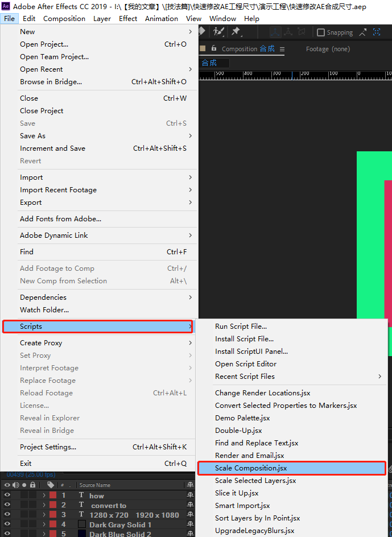Expand layer 3 '1280 x 720' properties
This screenshot has height=537, width=392.
point(44,515)
